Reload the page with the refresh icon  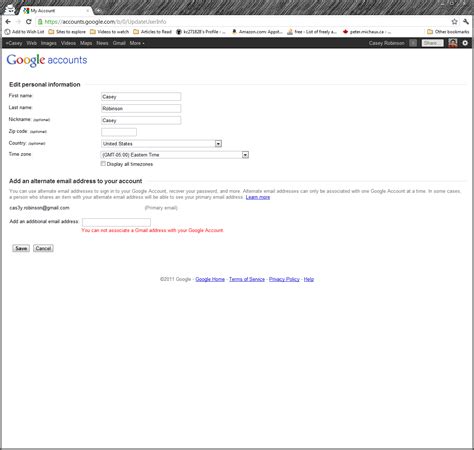pos(29,22)
